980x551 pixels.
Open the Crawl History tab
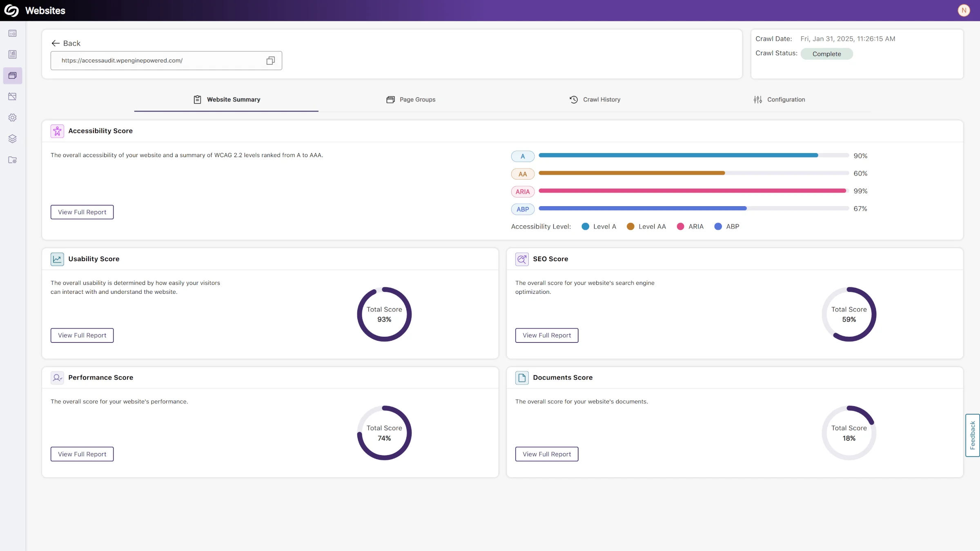pyautogui.click(x=595, y=100)
